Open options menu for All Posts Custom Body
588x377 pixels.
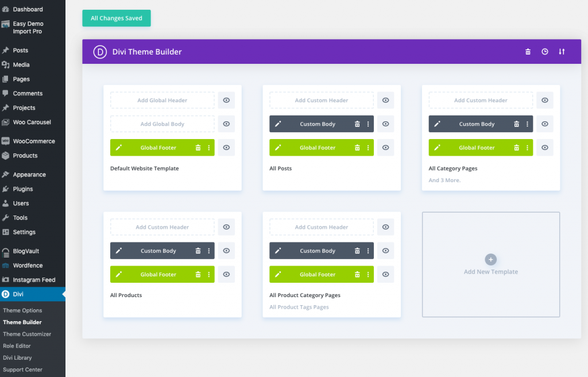pyautogui.click(x=367, y=124)
